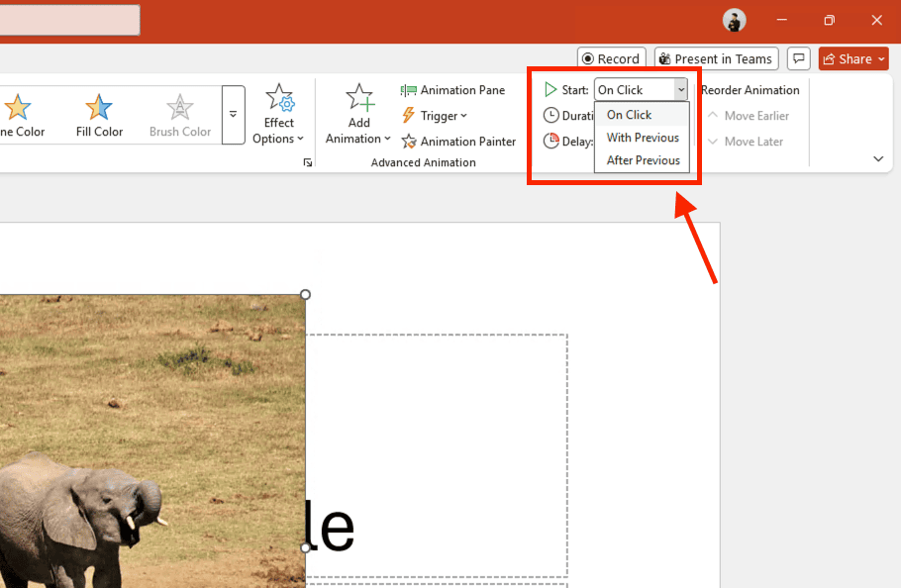
Task: Open the Effect Options menu
Action: (x=279, y=115)
